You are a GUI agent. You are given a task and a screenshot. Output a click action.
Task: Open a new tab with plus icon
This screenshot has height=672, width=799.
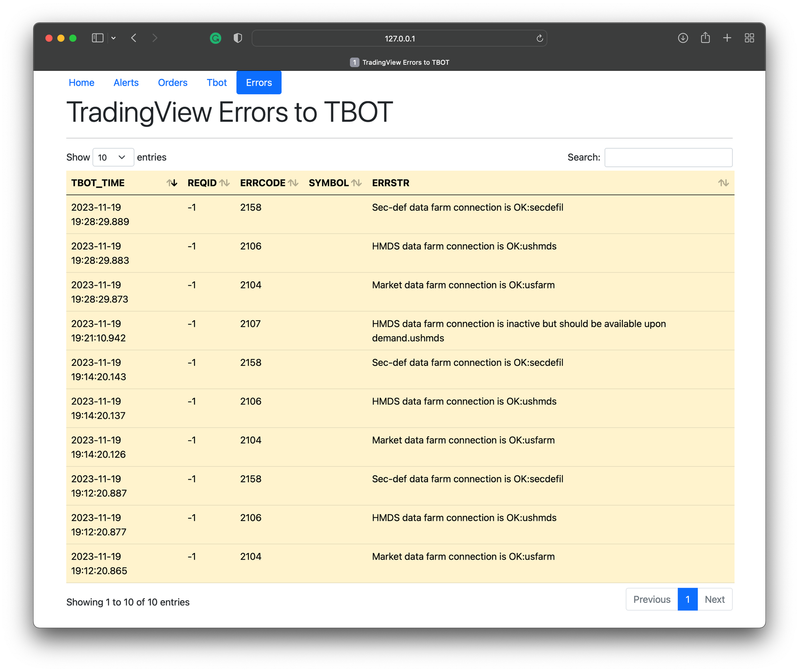[x=727, y=38]
